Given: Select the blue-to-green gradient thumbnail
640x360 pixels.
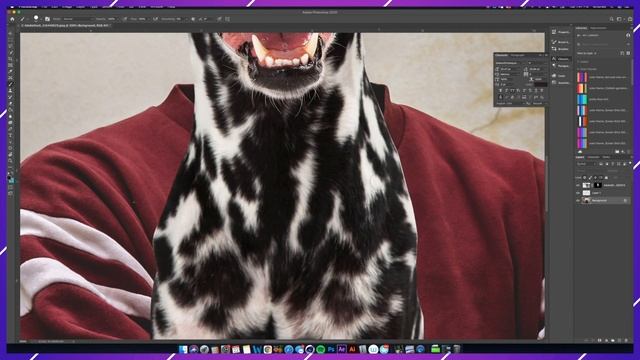Looking at the screenshot, I should coord(582,99).
